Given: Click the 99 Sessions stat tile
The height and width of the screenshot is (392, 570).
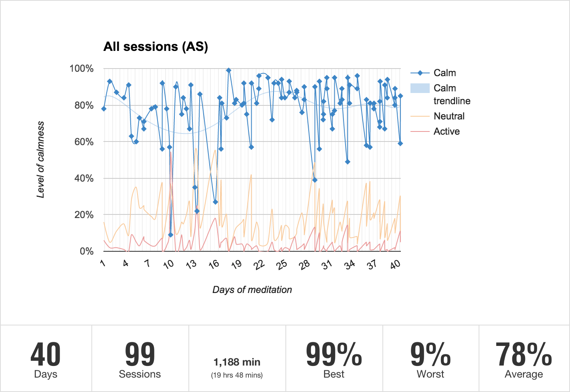Looking at the screenshot, I should pos(140,359).
